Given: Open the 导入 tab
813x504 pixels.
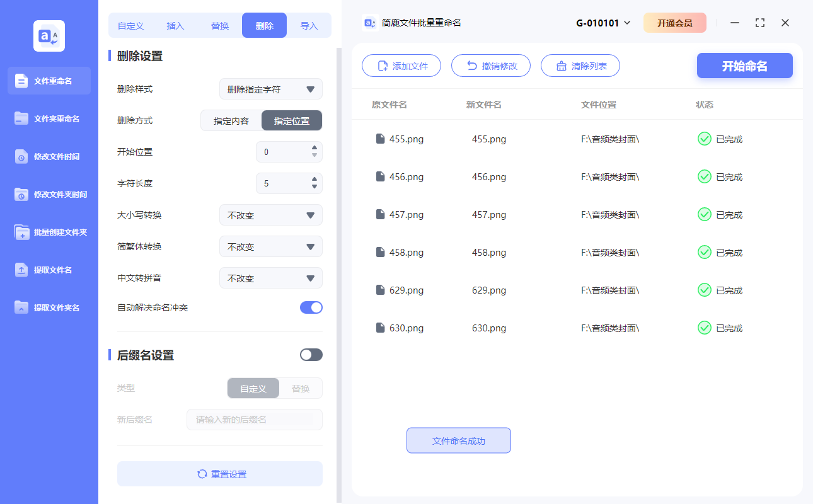Looking at the screenshot, I should click(x=309, y=25).
